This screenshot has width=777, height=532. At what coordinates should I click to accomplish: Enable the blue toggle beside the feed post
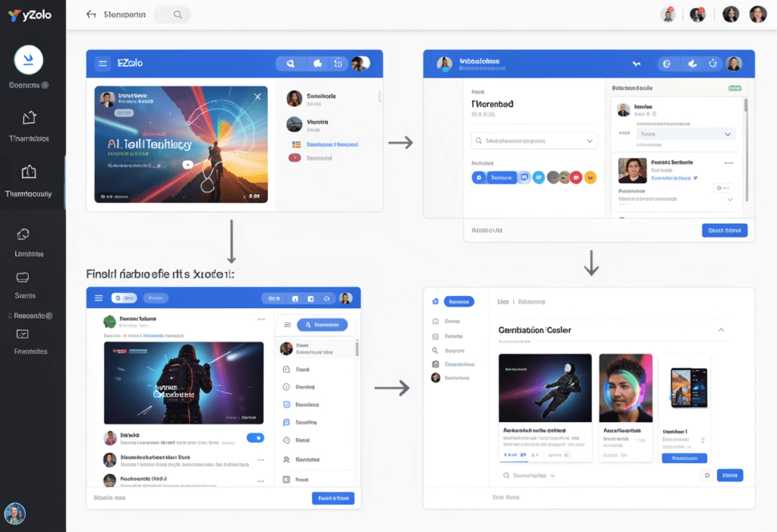point(255,438)
